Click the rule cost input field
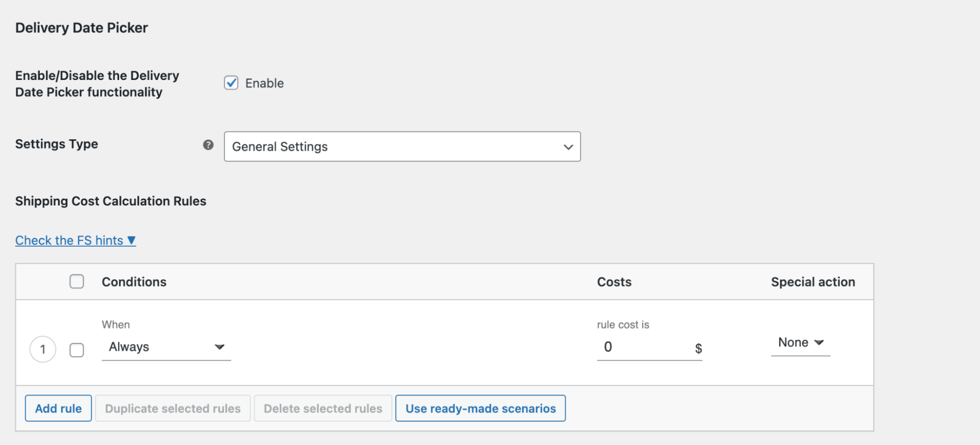Image resolution: width=980 pixels, height=445 pixels. (637, 347)
